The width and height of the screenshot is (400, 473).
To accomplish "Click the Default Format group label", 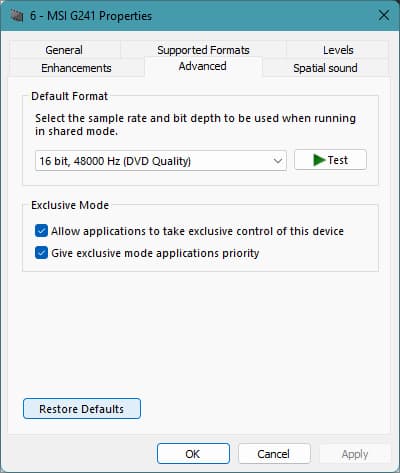I will (69, 96).
